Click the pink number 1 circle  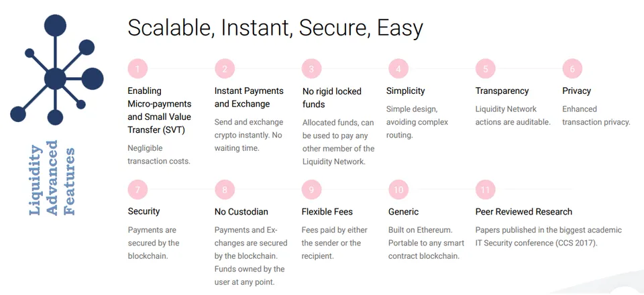pyautogui.click(x=138, y=69)
